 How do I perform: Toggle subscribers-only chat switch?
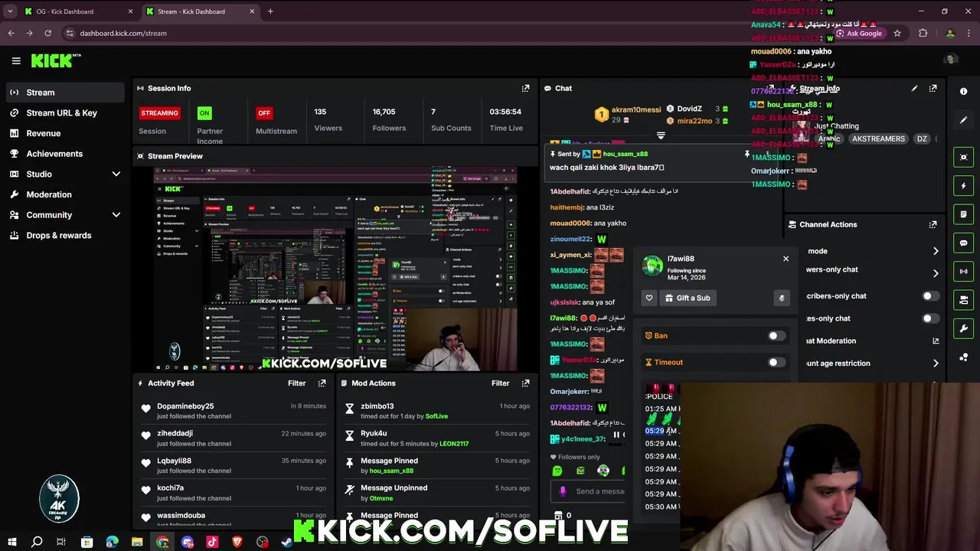(929, 295)
